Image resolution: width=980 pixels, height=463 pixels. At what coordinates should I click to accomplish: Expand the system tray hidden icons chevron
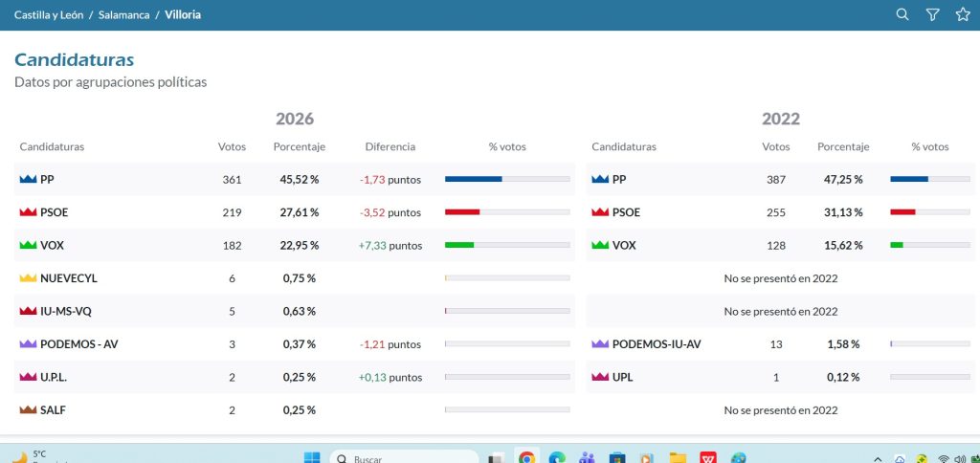[879, 459]
